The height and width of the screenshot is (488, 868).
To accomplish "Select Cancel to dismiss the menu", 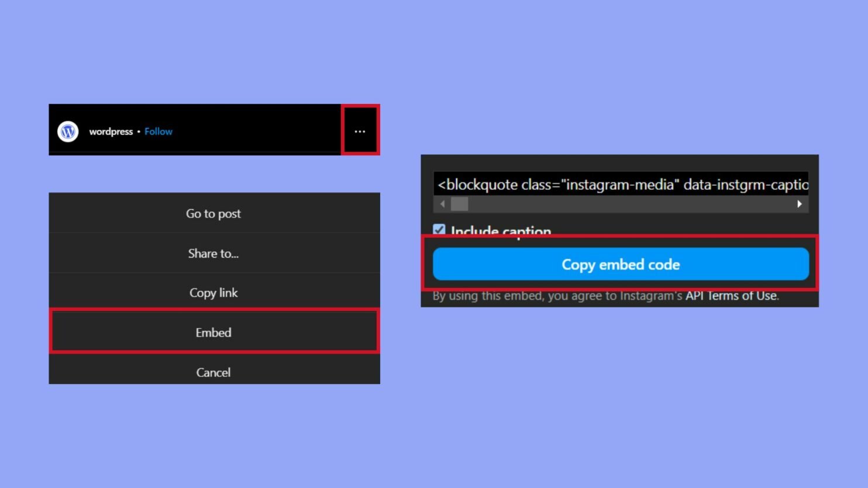I will (x=213, y=372).
